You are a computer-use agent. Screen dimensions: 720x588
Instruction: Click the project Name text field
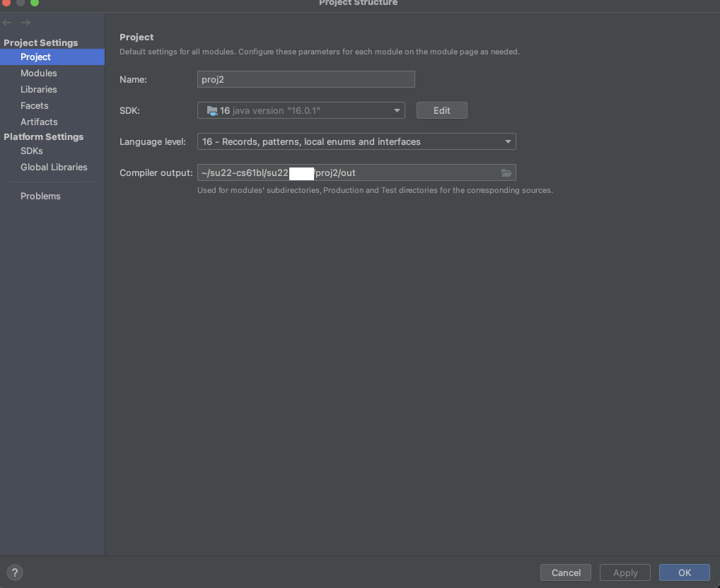click(306, 80)
